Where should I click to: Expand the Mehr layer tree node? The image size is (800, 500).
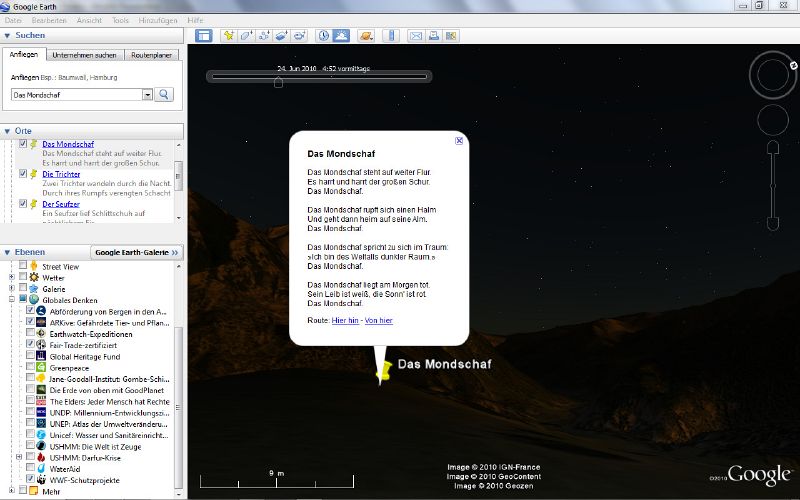point(12,491)
